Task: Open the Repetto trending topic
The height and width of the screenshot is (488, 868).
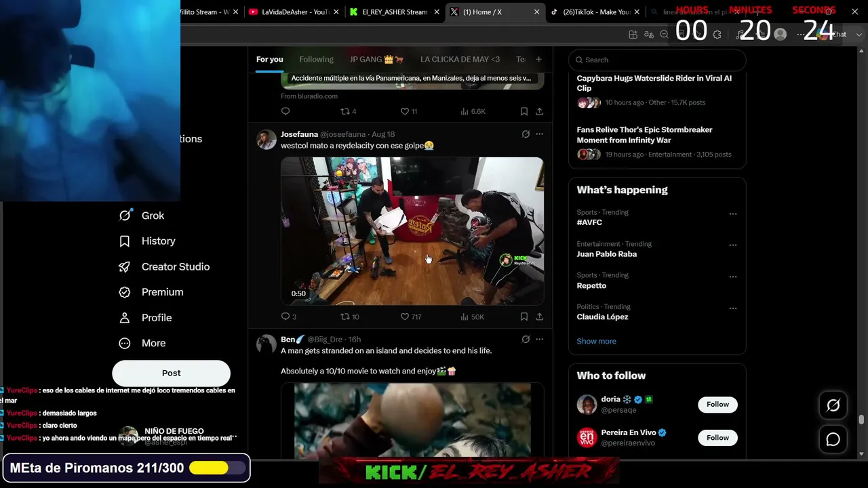Action: [592, 286]
